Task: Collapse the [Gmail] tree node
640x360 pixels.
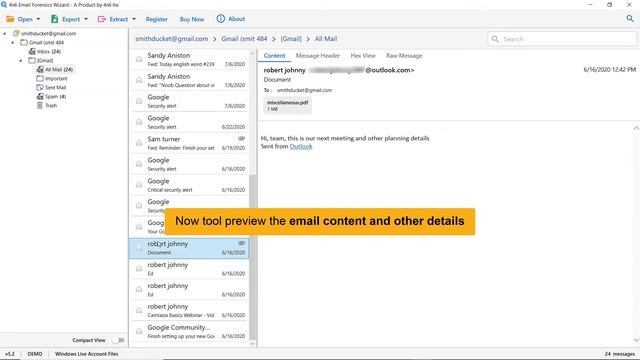Action: click(x=21, y=60)
